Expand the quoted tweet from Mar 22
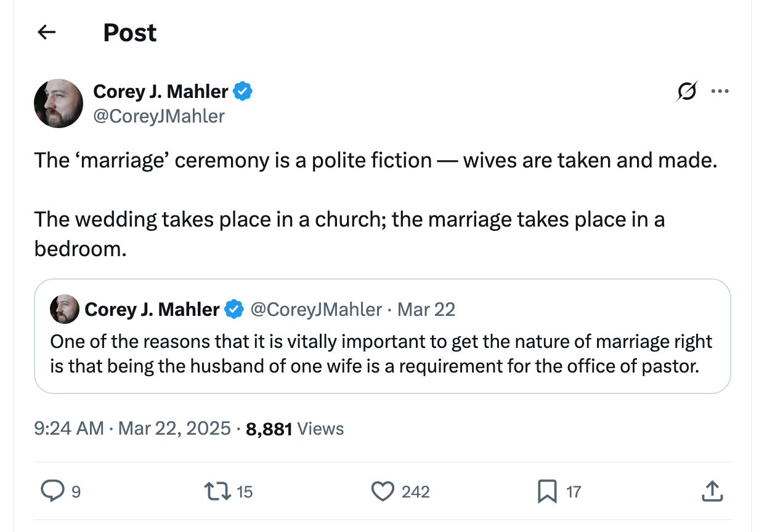The height and width of the screenshot is (532, 767). [x=383, y=353]
